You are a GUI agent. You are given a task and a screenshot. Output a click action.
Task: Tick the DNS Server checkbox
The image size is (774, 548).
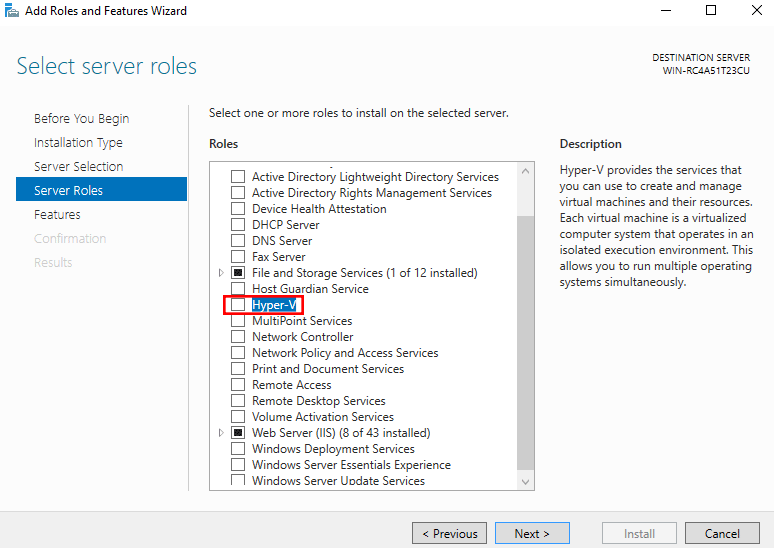pos(238,241)
